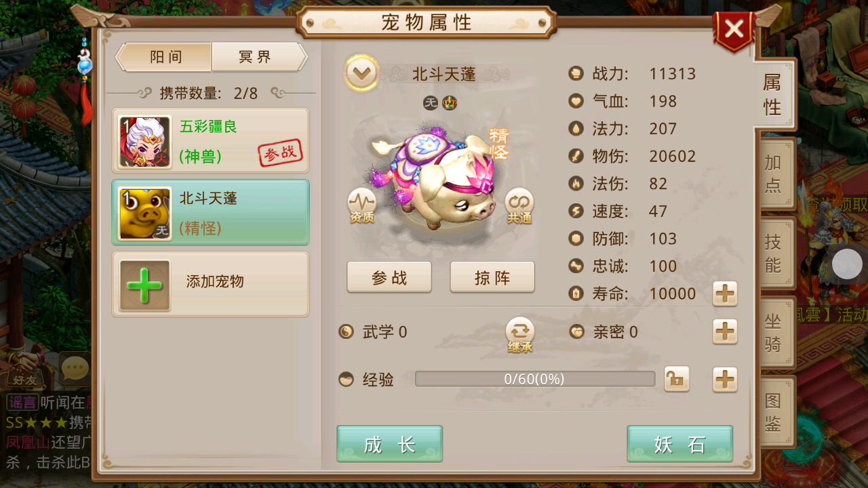Click the plus icon beside 亲密
This screenshot has height=488, width=868.
tap(725, 331)
